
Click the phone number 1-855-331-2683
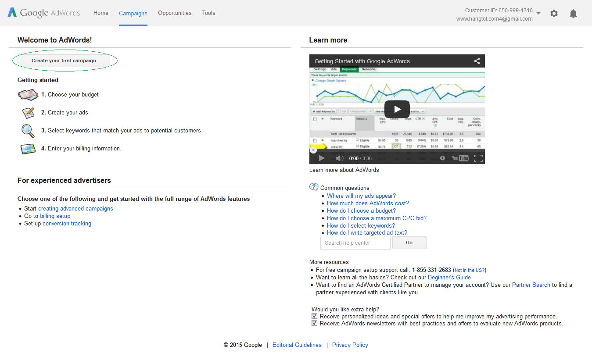click(431, 270)
